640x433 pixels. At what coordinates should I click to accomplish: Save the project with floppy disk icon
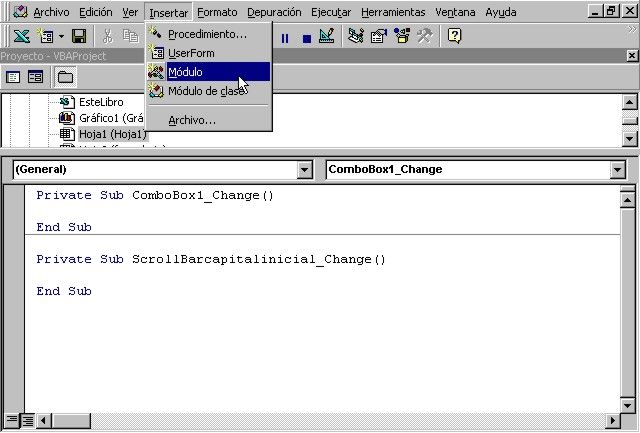click(79, 36)
